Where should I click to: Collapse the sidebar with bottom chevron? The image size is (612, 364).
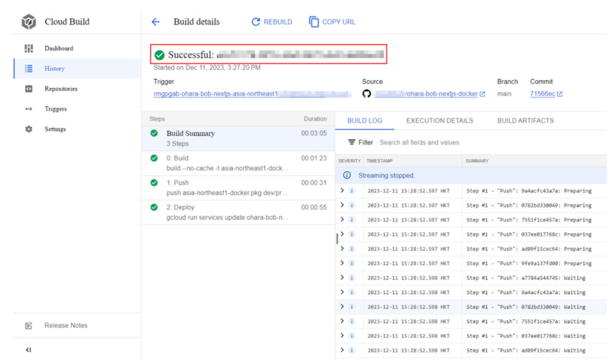(28, 350)
